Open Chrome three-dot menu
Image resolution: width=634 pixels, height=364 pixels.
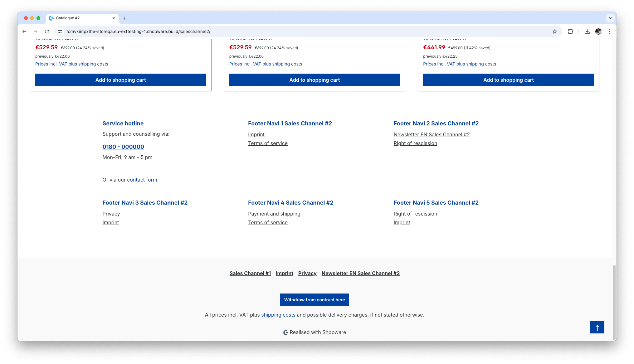click(x=609, y=32)
